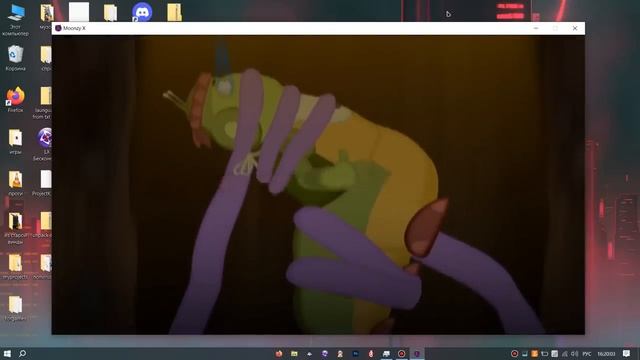Open File Explorer from the taskbar
Image resolution: width=640 pixels, height=360 pixels.
pos(294,353)
